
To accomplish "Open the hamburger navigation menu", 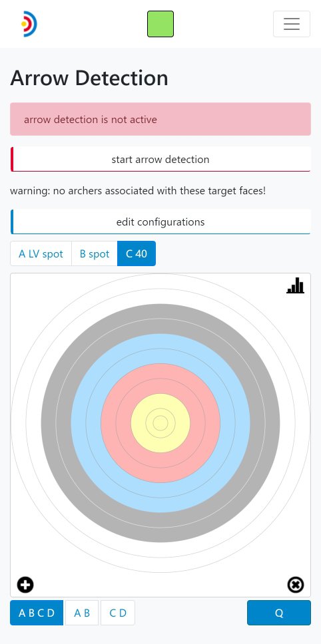I will [x=292, y=24].
